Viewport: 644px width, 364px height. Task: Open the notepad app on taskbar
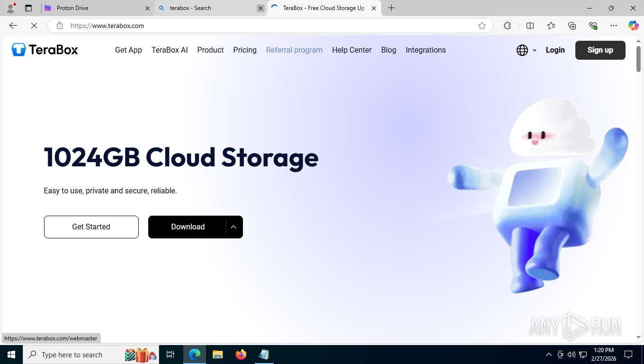pyautogui.click(x=264, y=355)
